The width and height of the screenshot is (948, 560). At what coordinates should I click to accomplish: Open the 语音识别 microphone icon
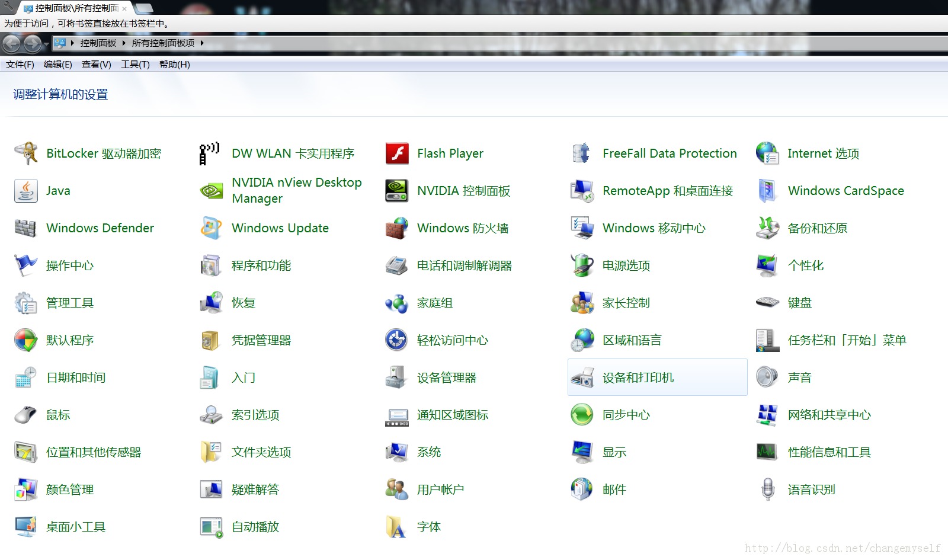click(x=768, y=489)
